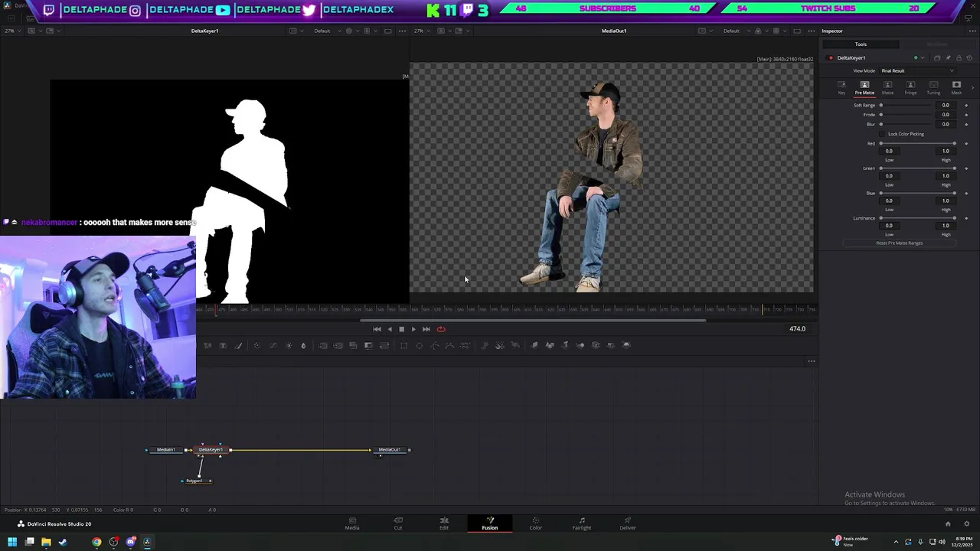This screenshot has height=551, width=980.
Task: Go to last frame playback button
Action: coord(426,329)
